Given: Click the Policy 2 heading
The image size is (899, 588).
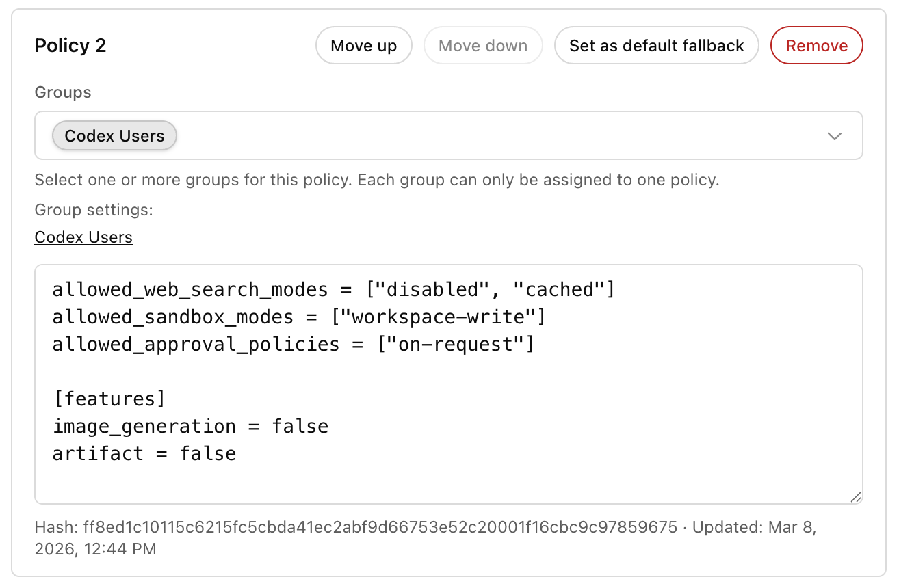Looking at the screenshot, I should pyautogui.click(x=70, y=45).
